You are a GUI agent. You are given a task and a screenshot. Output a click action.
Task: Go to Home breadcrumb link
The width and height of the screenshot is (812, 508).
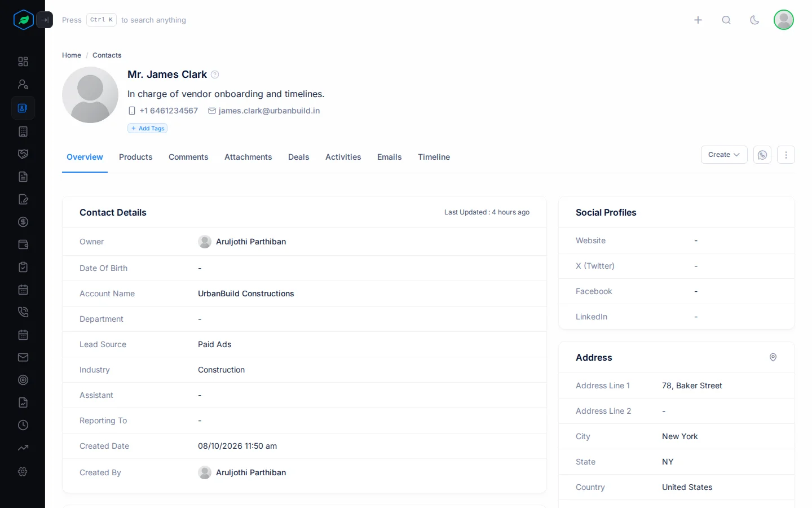(x=72, y=55)
